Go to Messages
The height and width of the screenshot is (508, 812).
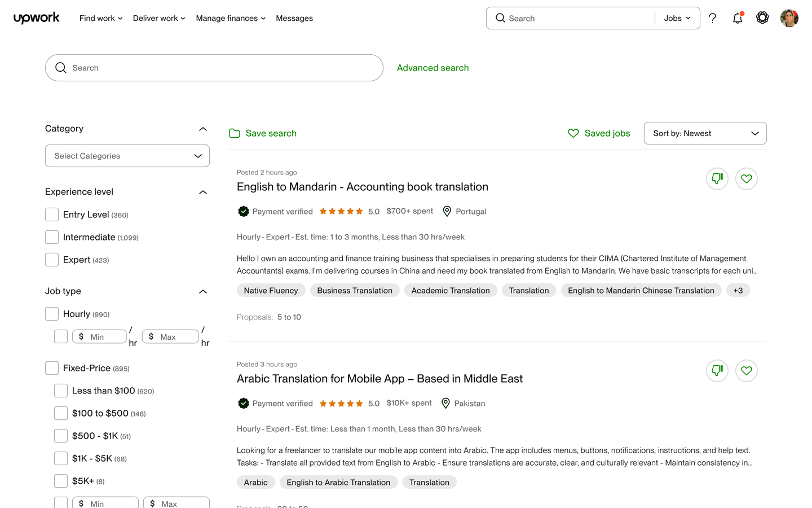294,18
